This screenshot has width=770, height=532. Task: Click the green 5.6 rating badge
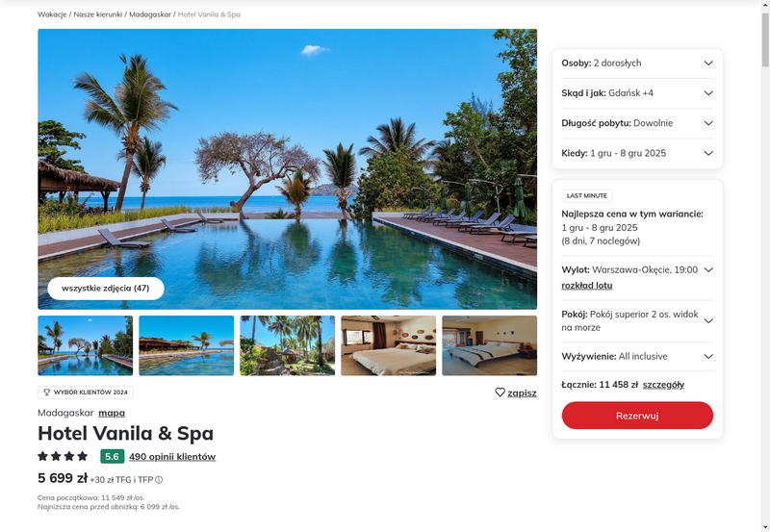tap(112, 456)
